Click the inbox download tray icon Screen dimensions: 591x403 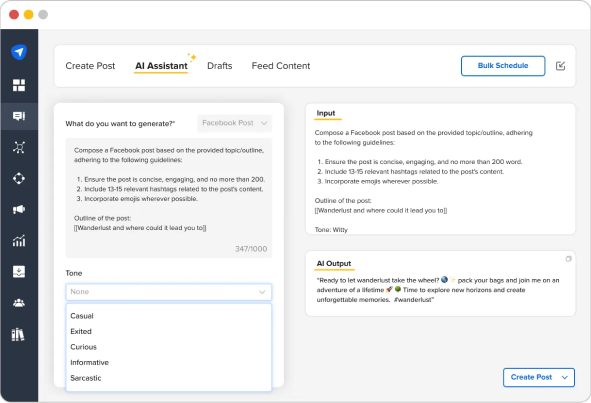(19, 271)
